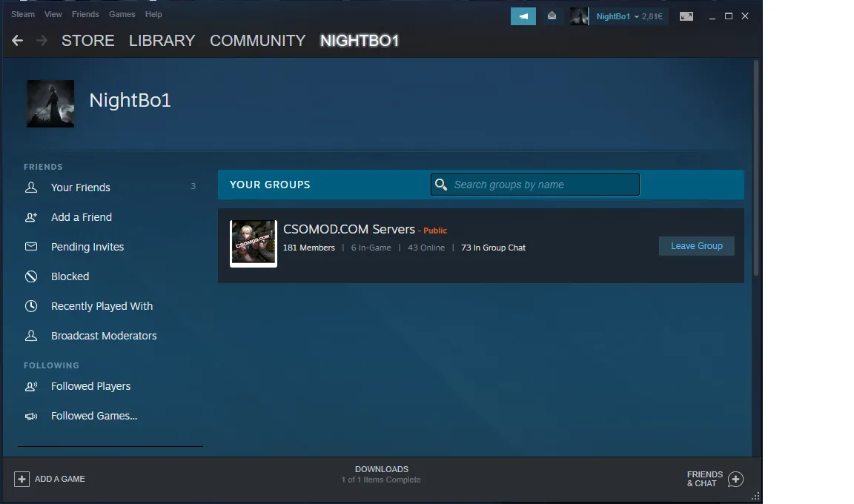The height and width of the screenshot is (504, 854).
Task: Go forward with the right arrow
Action: [x=42, y=40]
